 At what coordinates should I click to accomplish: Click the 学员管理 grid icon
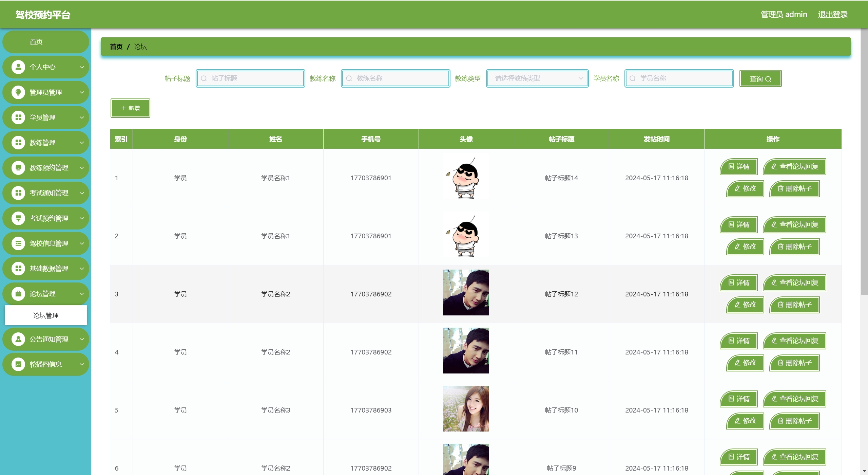pyautogui.click(x=18, y=117)
